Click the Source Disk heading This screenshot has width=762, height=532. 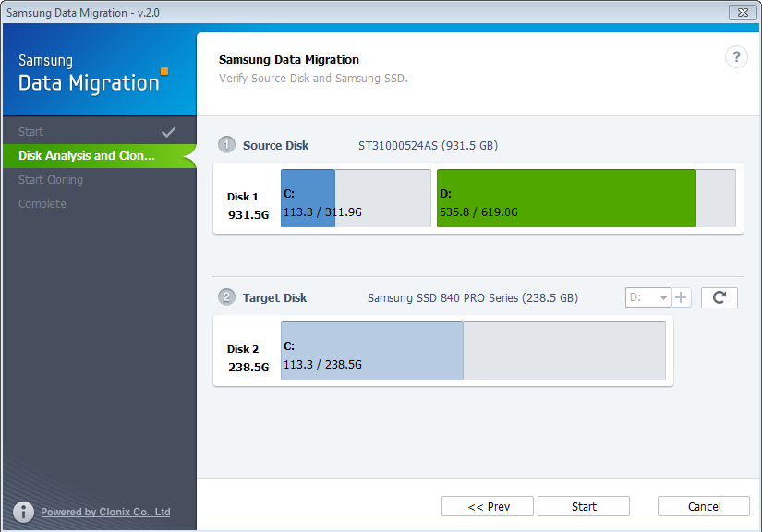(x=275, y=146)
